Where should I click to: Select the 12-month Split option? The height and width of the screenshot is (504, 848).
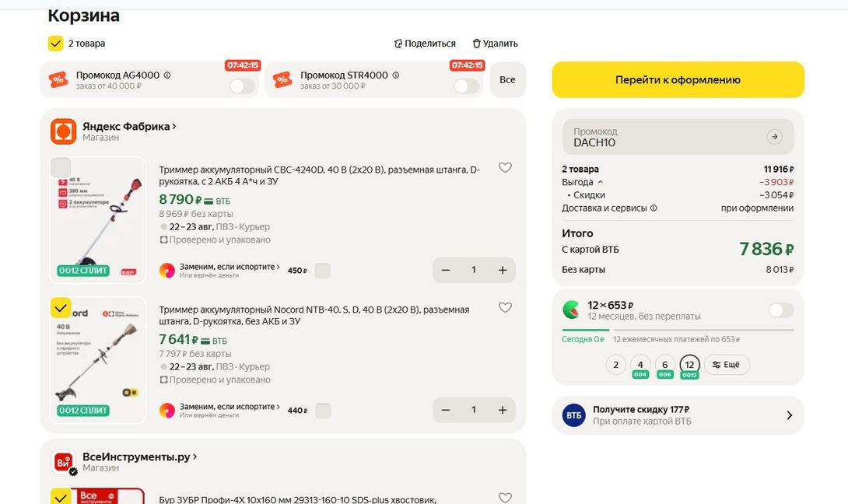point(689,365)
